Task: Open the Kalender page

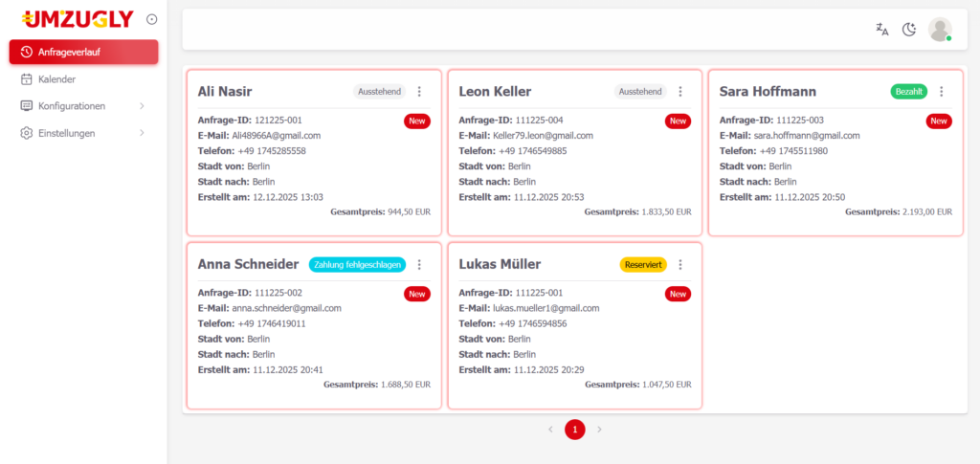Action: 56,79
